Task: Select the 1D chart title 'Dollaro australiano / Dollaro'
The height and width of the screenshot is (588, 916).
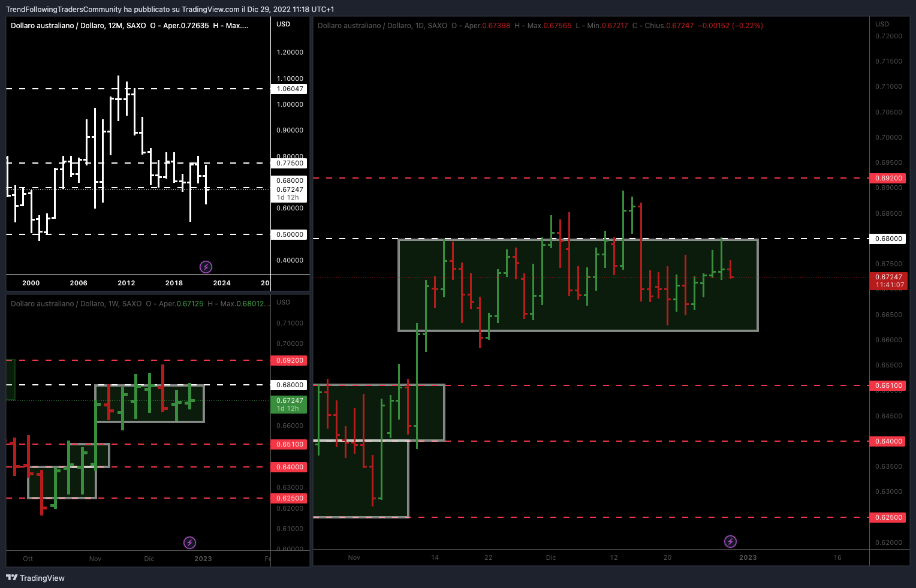Action: point(364,26)
